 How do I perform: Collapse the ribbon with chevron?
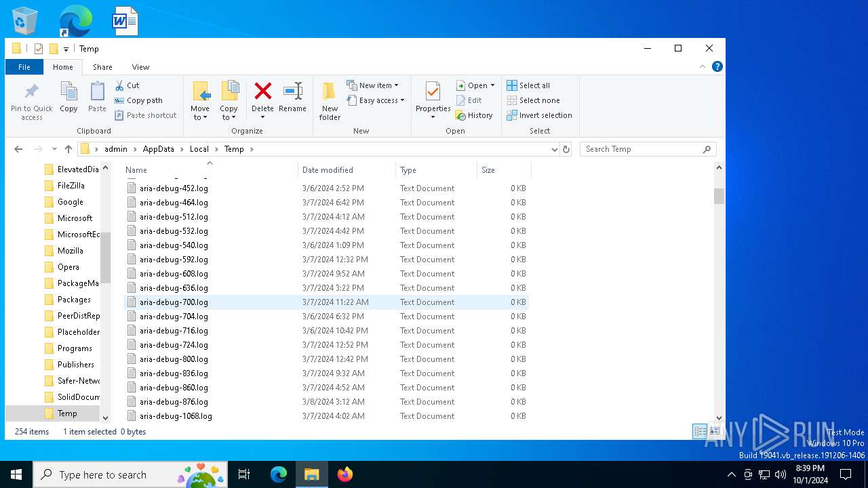pyautogui.click(x=703, y=66)
